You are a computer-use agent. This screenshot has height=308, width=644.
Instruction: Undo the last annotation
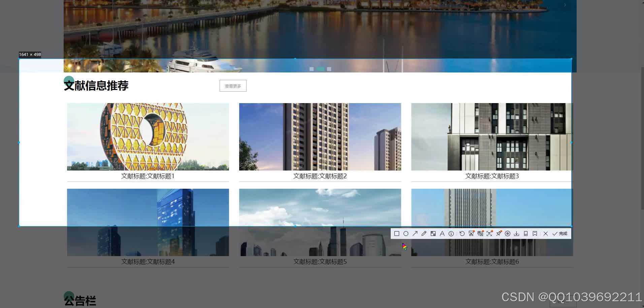[462, 234]
